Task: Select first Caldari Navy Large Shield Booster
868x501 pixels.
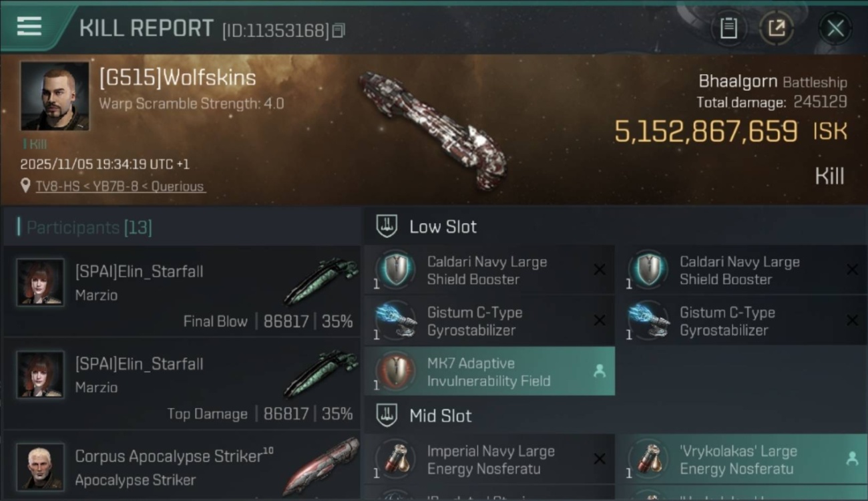Action: (x=487, y=271)
